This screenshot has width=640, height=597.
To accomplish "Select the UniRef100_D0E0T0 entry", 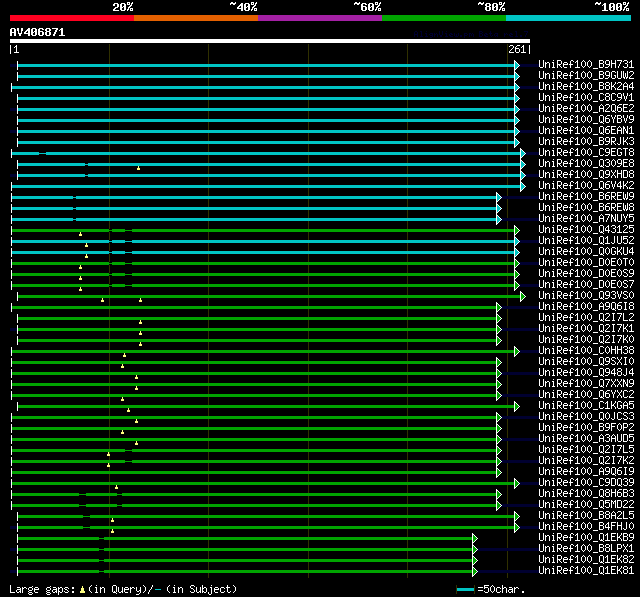I will tap(586, 262).
